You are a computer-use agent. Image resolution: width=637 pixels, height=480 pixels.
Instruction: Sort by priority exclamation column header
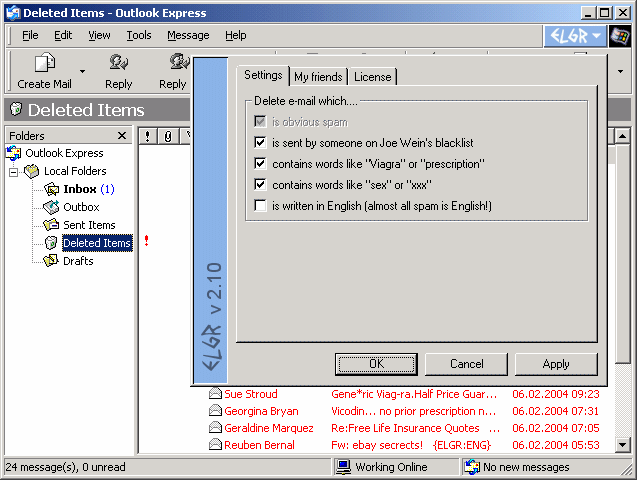pos(147,136)
